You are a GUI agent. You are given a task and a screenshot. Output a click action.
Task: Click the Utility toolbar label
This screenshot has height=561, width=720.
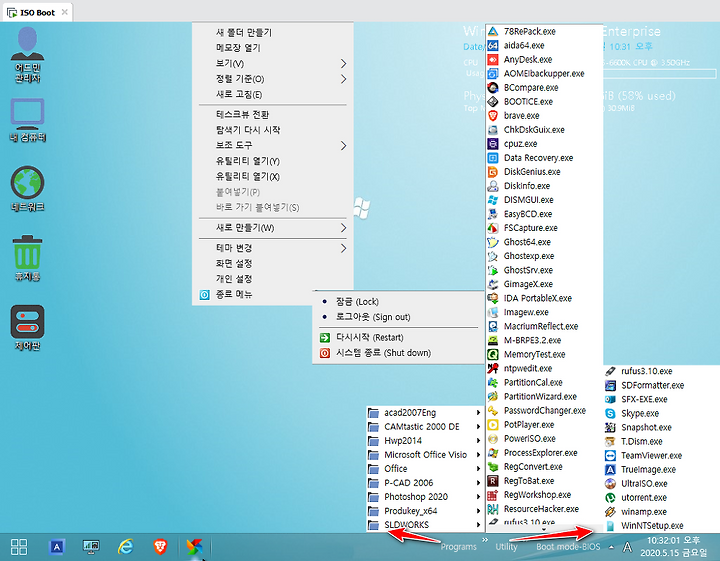click(506, 547)
